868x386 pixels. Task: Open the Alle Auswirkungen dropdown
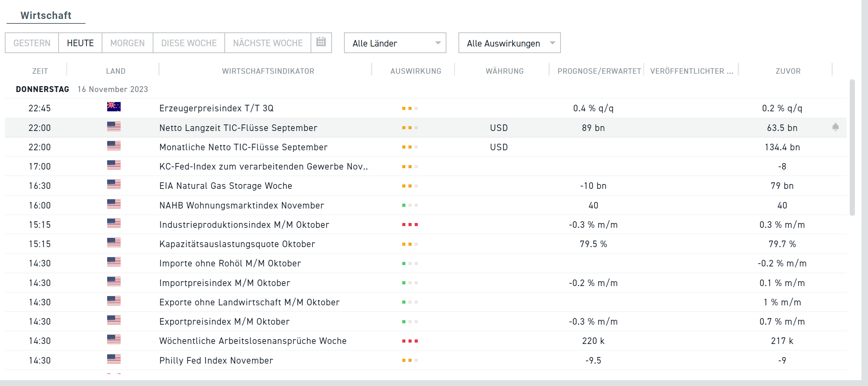[509, 43]
